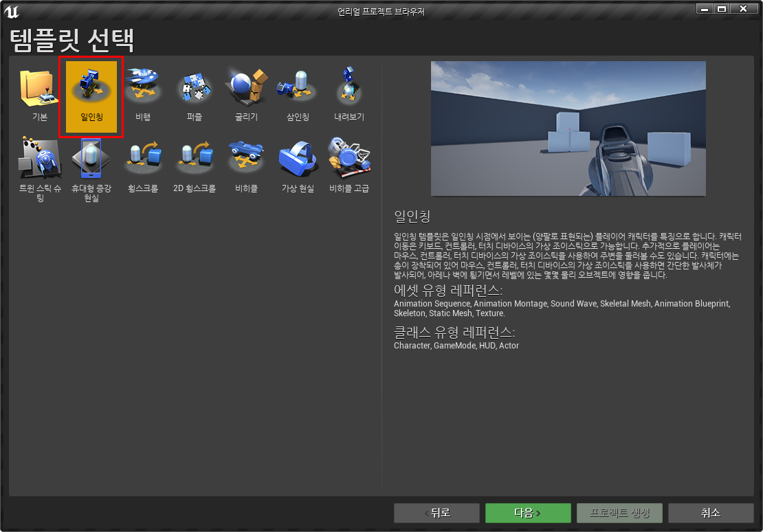The image size is (763, 532).
Task: Select the 가상 현실 VR headset template
Action: click(298, 166)
